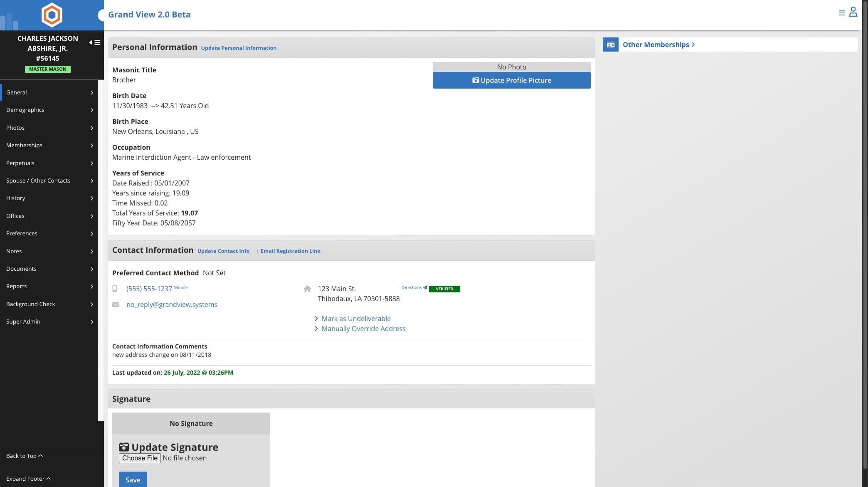This screenshot has width=868, height=487.
Task: Click the address line 123 Main St.
Action: point(337,289)
